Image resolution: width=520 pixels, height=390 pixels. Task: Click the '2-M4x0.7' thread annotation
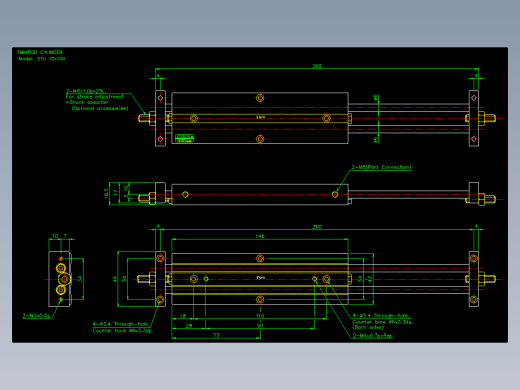373,336
